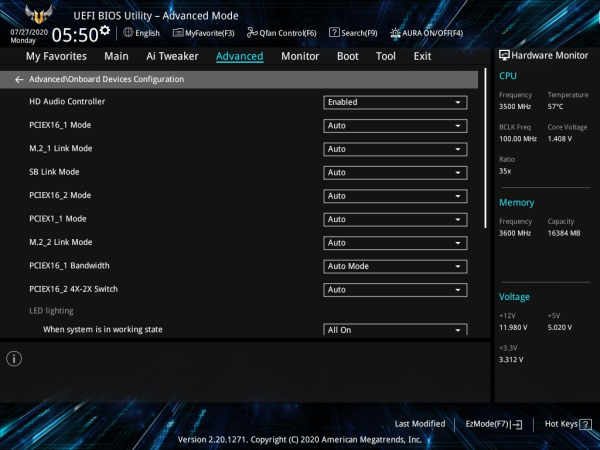Expand the M.2_1 Link Mode dropdown

[x=395, y=149]
